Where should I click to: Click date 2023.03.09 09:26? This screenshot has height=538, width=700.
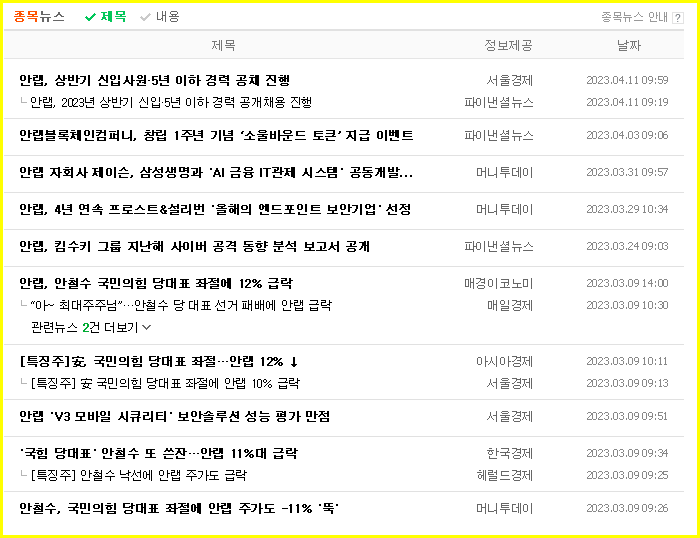(x=627, y=508)
